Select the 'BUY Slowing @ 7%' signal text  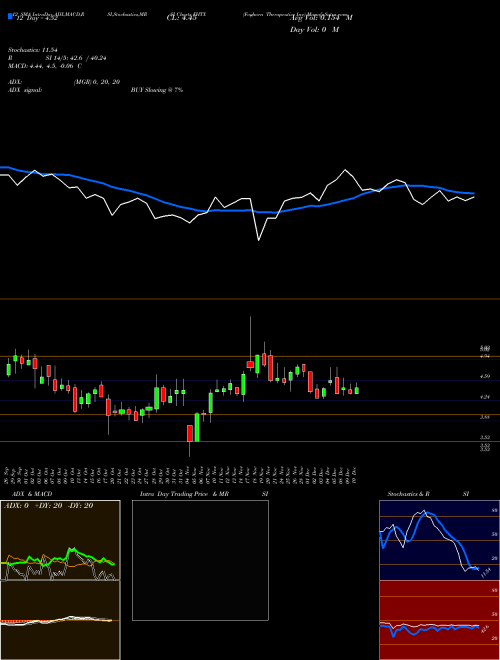click(157, 90)
